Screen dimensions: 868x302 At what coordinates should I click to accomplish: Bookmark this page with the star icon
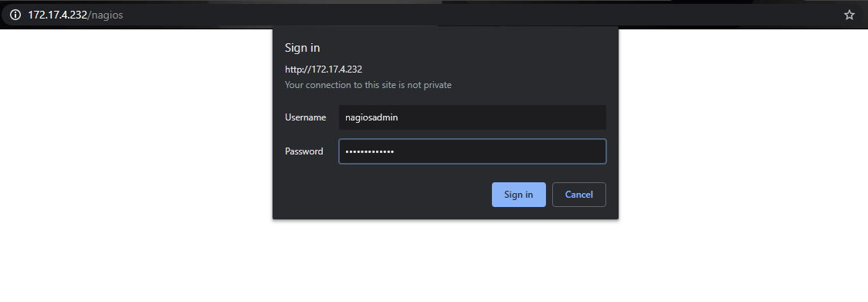(849, 15)
